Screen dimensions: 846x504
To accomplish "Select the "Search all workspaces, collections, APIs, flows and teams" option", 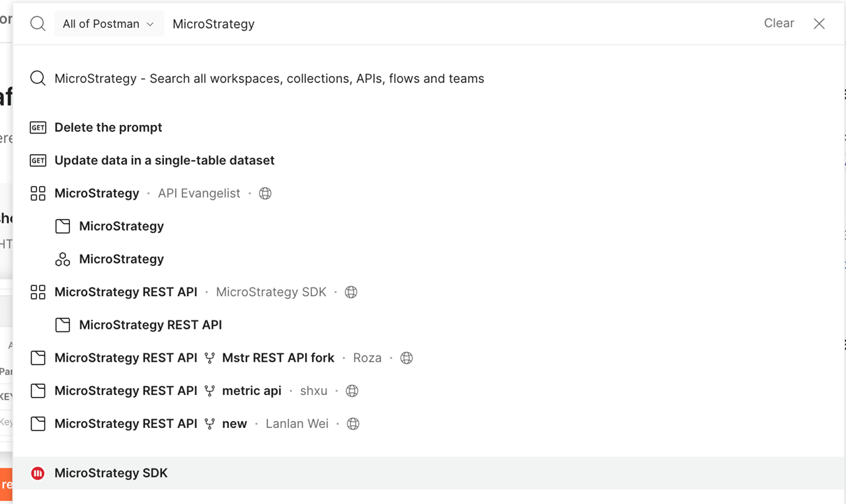I will coord(269,78).
